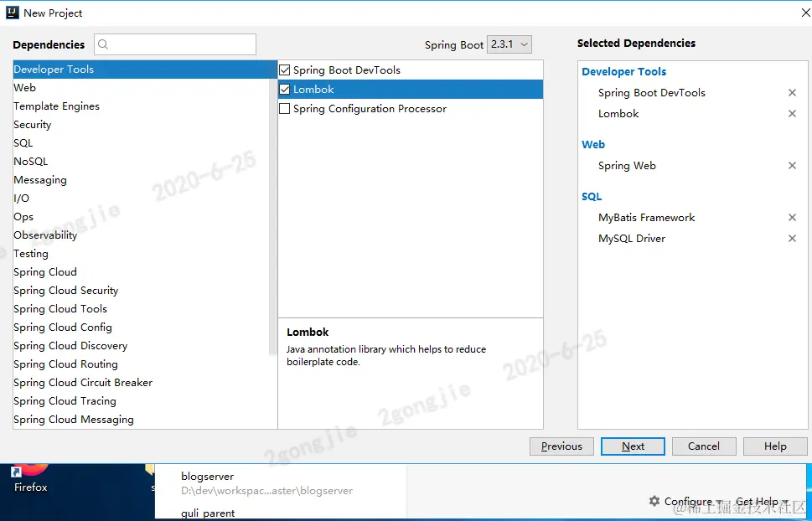Remove Spring Boot DevTools from selected dependencies
The height and width of the screenshot is (521, 812).
[792, 93]
